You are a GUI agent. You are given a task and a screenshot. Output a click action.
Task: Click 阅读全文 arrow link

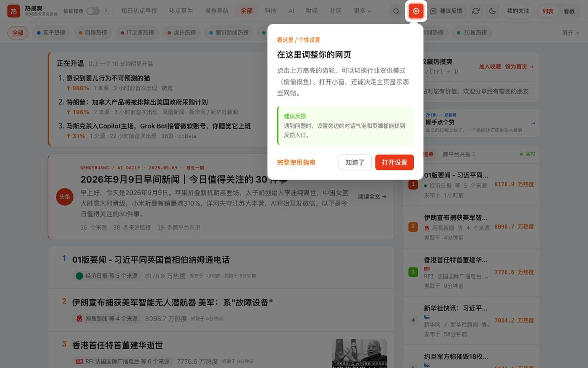pyautogui.click(x=372, y=196)
